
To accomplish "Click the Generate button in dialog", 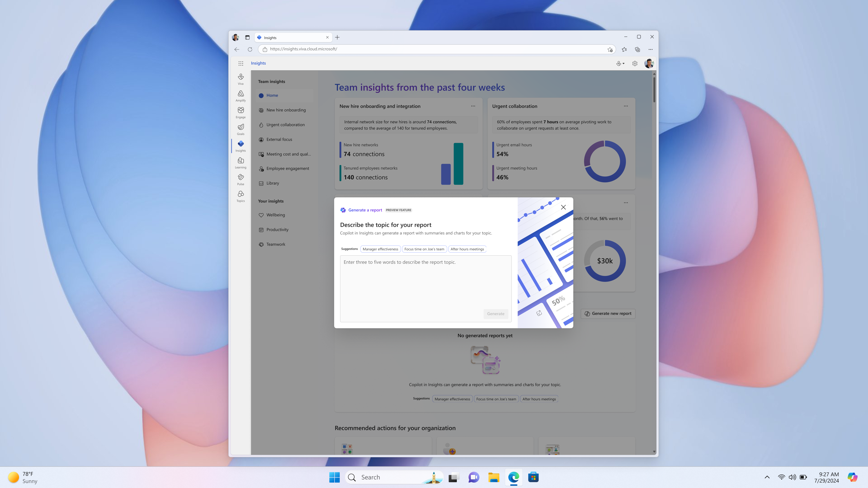I will tap(496, 314).
